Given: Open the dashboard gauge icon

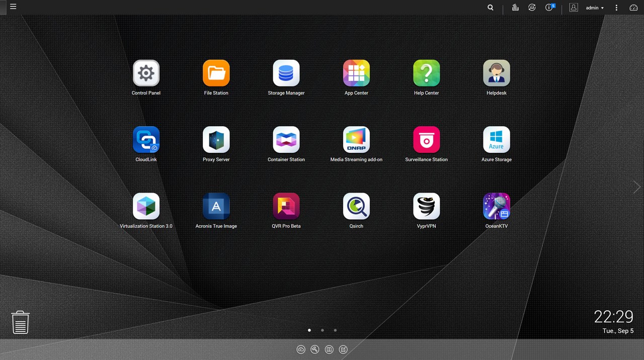Looking at the screenshot, I should [x=633, y=8].
